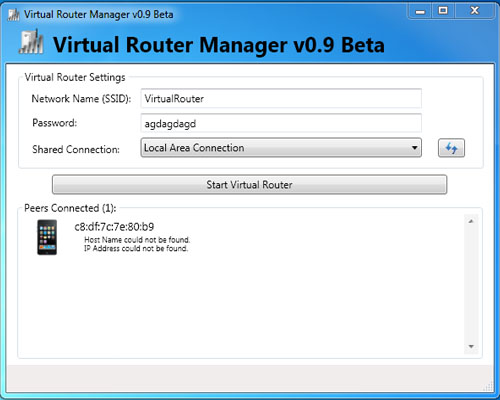Click the large Virtual Router logo in header
Image resolution: width=500 pixels, height=400 pixels.
31,42
